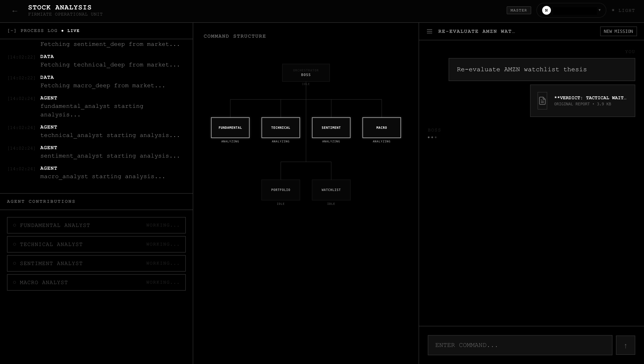
Task: Open the Verdict: Tactical Wait original report
Action: tap(582, 101)
